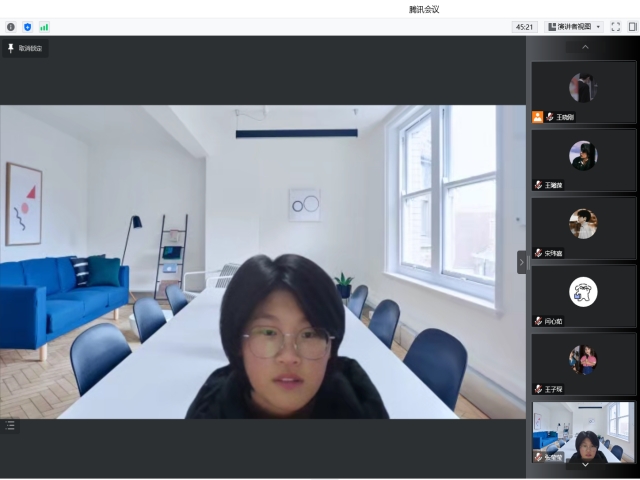The width and height of the screenshot is (640, 480).
Task: Enter full screen mode
Action: coord(616,27)
